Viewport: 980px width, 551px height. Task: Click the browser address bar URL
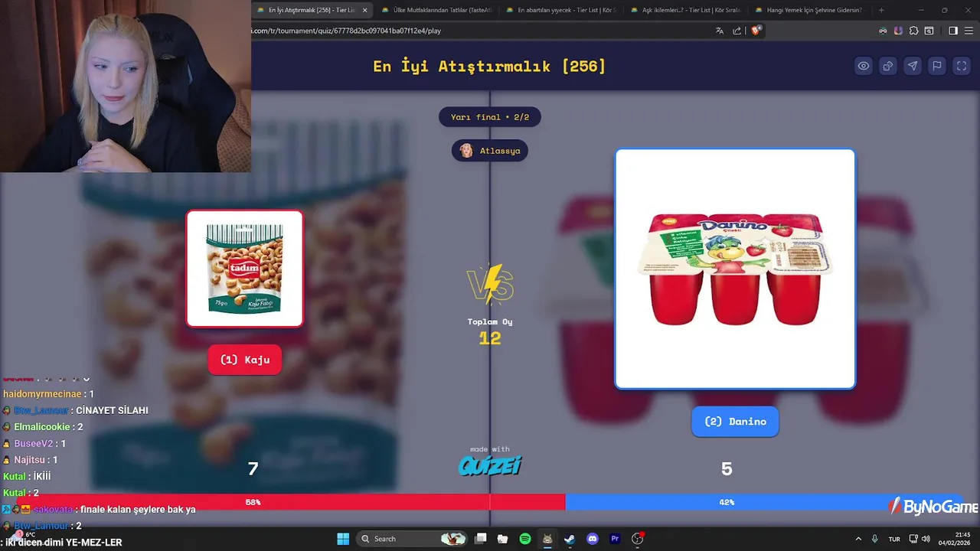click(x=346, y=31)
